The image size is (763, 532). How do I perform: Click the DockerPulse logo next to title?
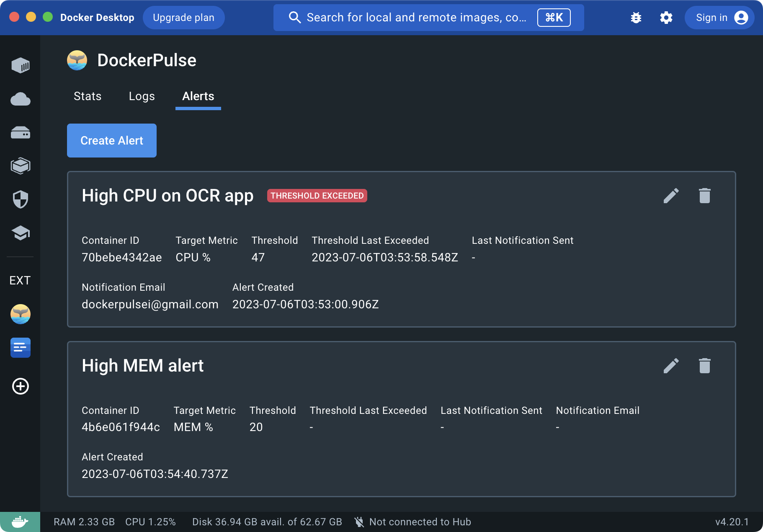(77, 60)
